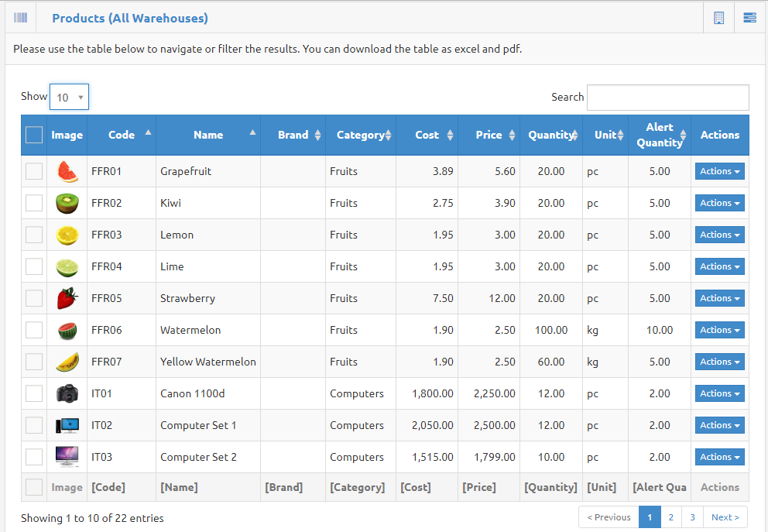This screenshot has height=532, width=768.
Task: Click the Lime product image
Action: (x=67, y=267)
